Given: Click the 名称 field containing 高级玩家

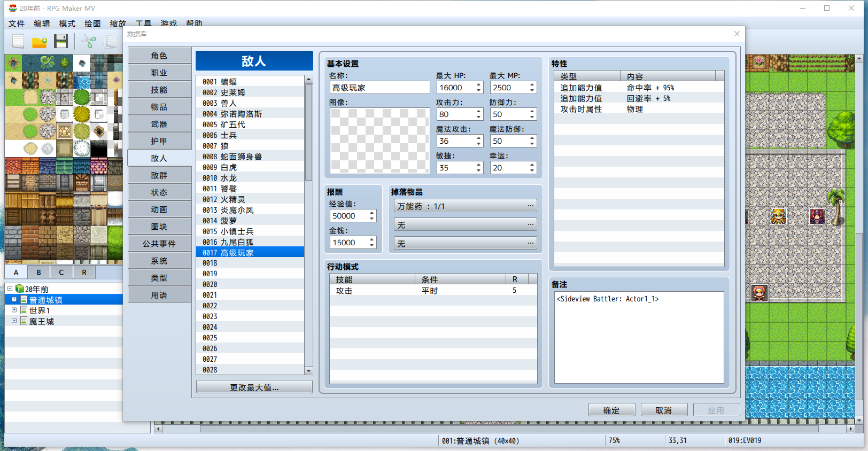Looking at the screenshot, I should [x=379, y=88].
